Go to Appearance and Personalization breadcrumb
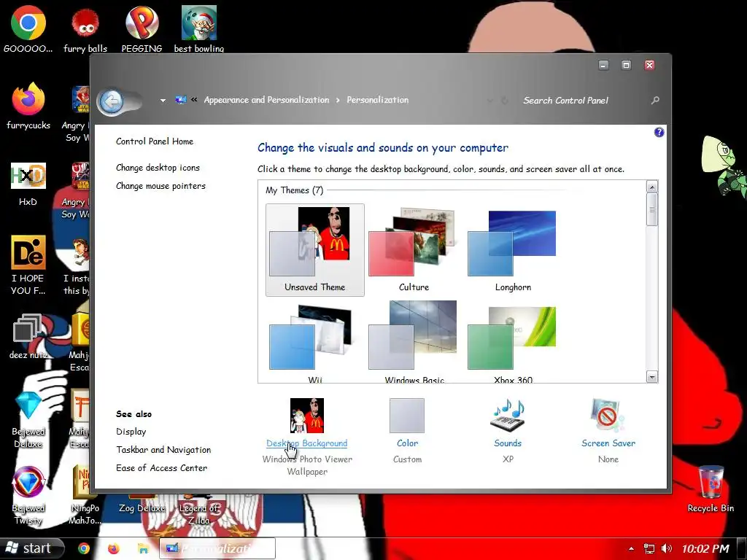Viewport: 747px width, 560px height. [x=266, y=100]
